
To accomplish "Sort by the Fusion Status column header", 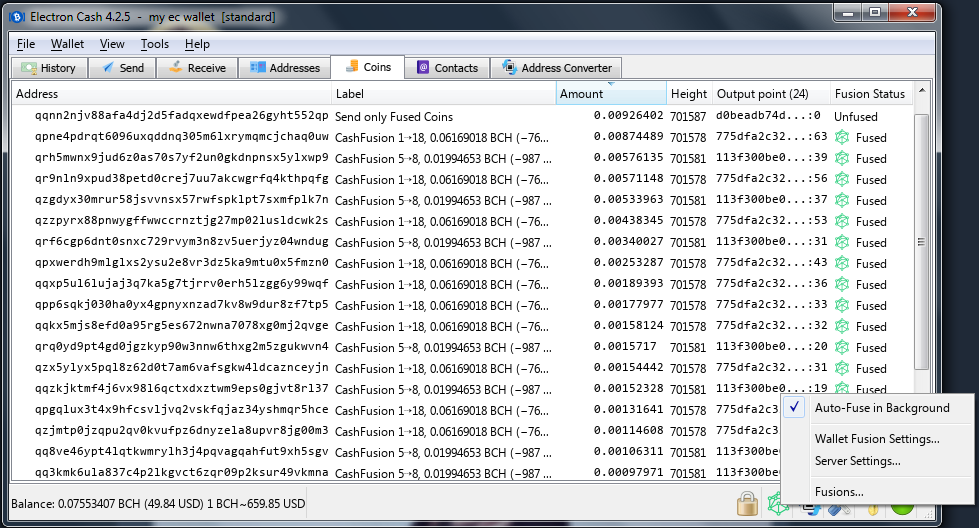I will [x=871, y=94].
